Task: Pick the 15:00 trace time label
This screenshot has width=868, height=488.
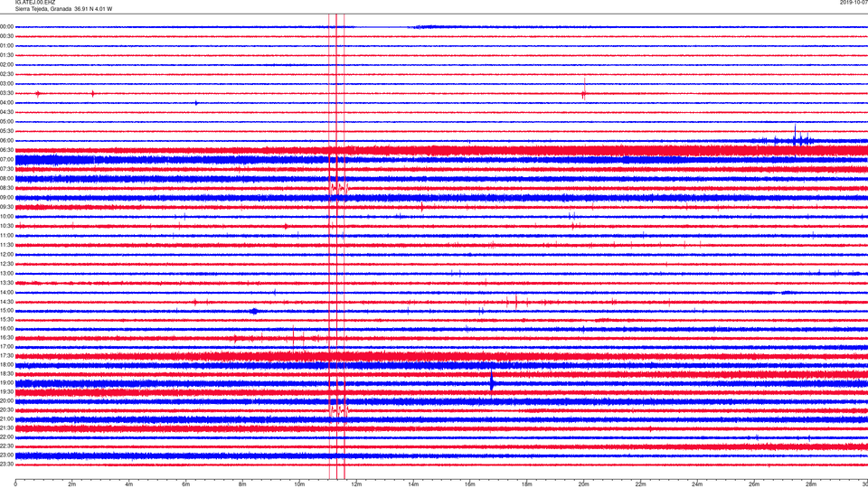Action: (6, 310)
